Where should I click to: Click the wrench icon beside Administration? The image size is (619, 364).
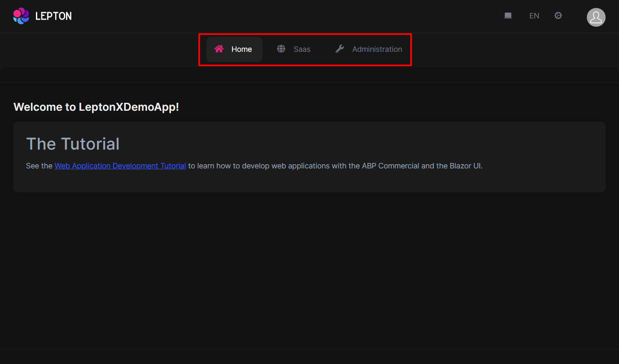point(339,48)
